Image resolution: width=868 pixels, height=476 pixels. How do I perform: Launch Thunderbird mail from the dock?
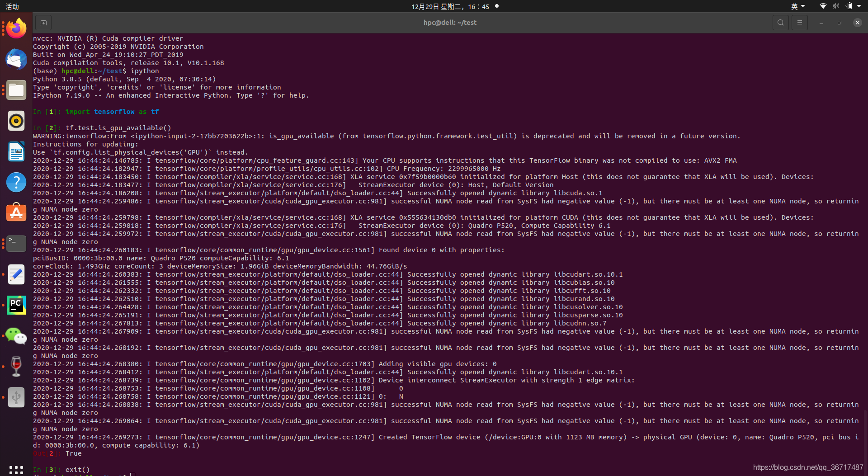click(x=16, y=59)
